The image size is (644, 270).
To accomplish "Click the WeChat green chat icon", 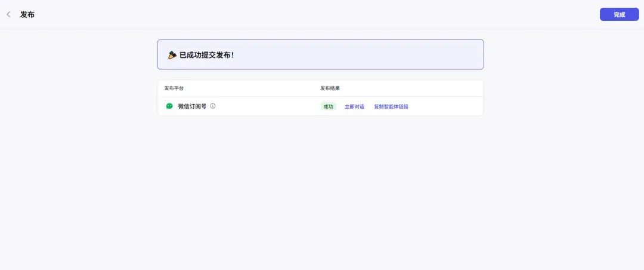I will point(169,106).
